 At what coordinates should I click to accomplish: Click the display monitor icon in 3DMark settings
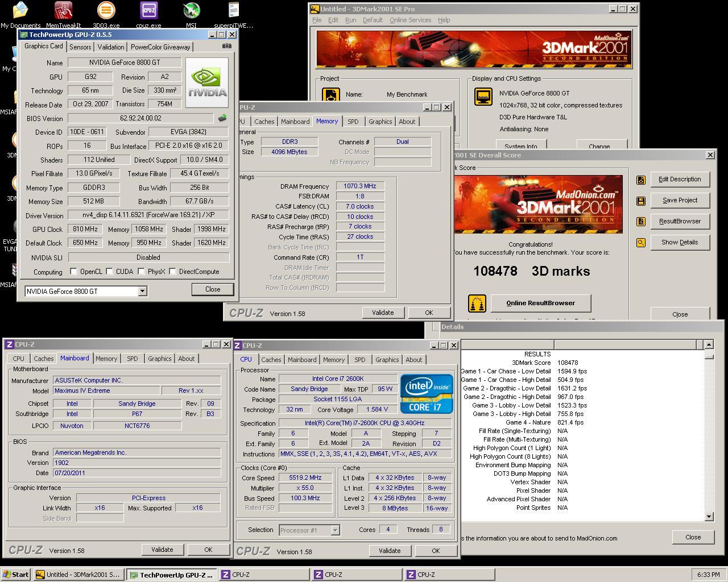[x=483, y=97]
